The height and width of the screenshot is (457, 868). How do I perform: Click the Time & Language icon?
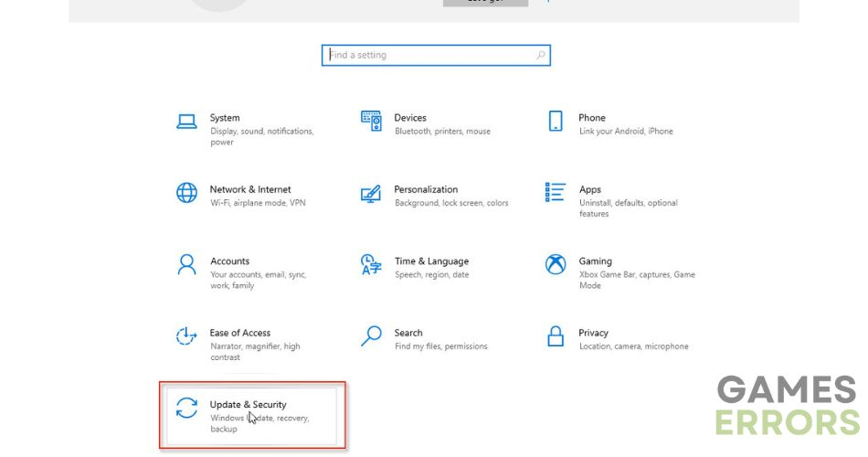click(371, 265)
